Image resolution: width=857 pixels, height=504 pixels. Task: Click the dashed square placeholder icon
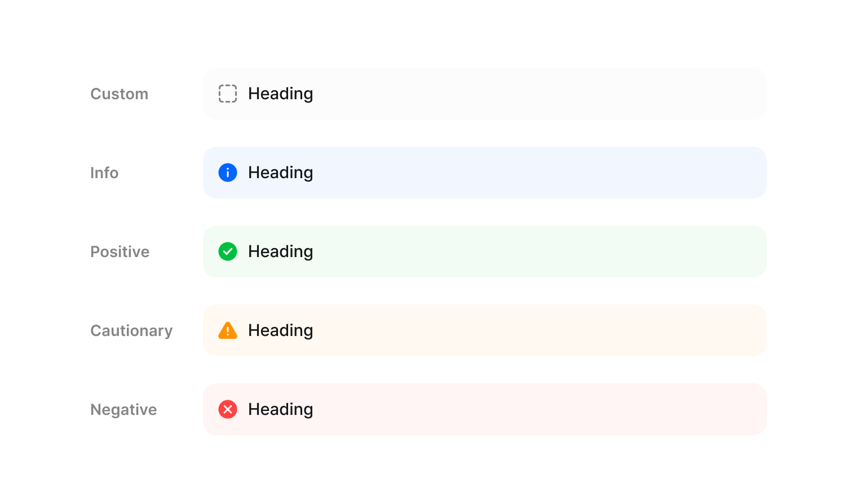pos(228,94)
